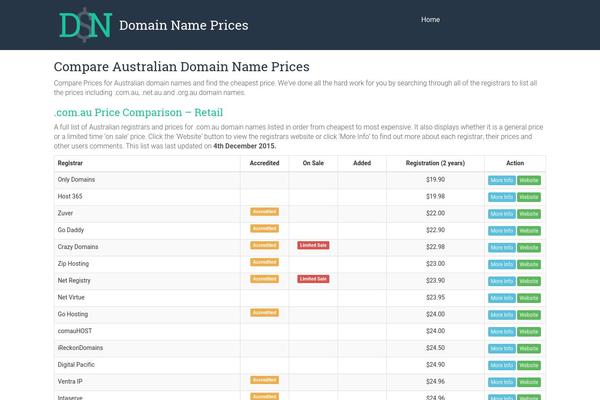Click the .com.au Price Comparison – Retail heading
Screen dimensions: 600x400
coord(138,113)
